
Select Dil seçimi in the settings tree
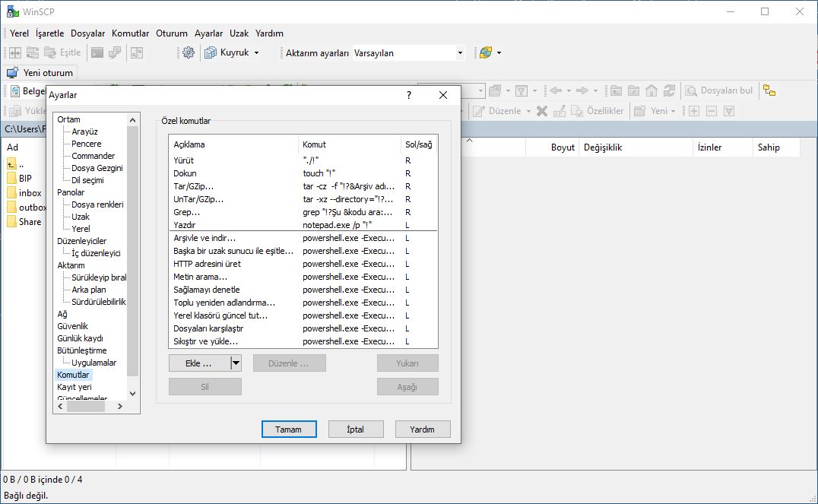[x=87, y=180]
